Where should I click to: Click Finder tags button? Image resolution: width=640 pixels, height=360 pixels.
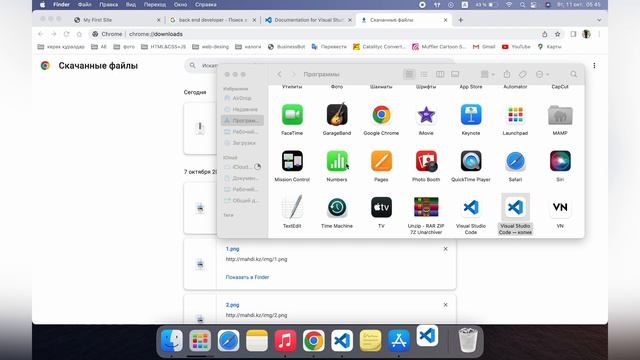522,74
